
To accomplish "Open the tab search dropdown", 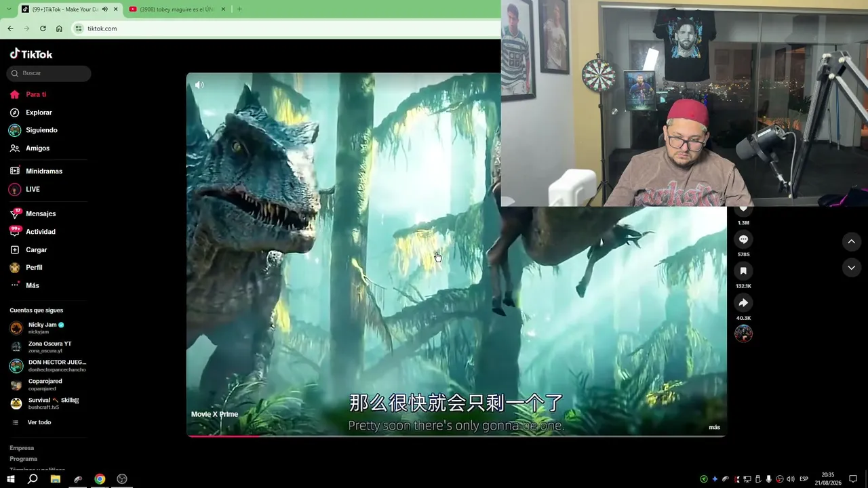I will point(8,9).
